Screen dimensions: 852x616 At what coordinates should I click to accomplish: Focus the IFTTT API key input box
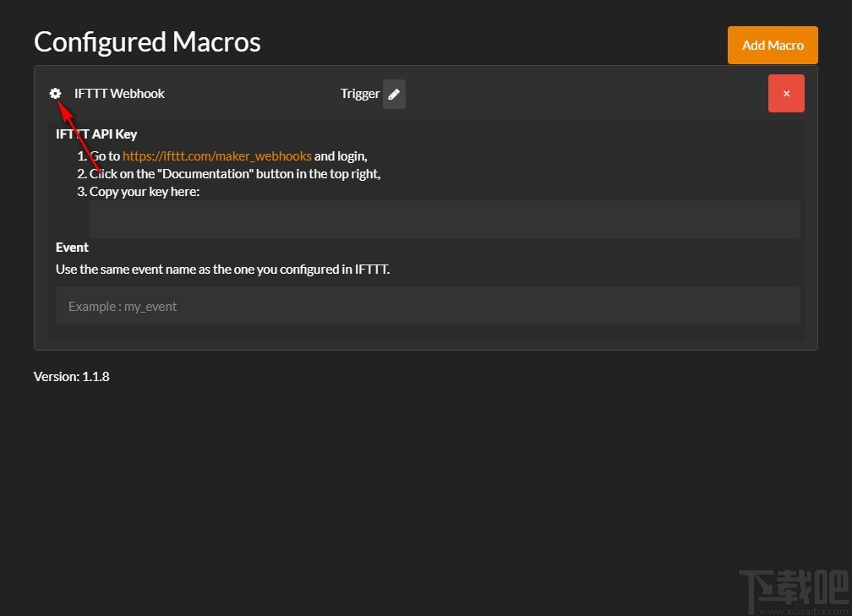click(x=445, y=219)
